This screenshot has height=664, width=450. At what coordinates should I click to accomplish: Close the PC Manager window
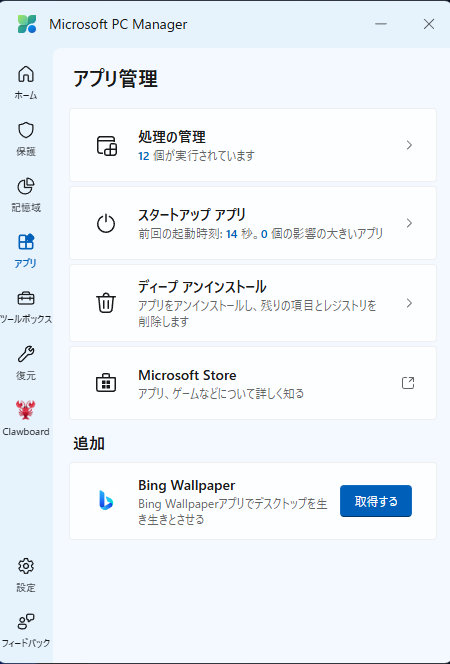[x=429, y=24]
